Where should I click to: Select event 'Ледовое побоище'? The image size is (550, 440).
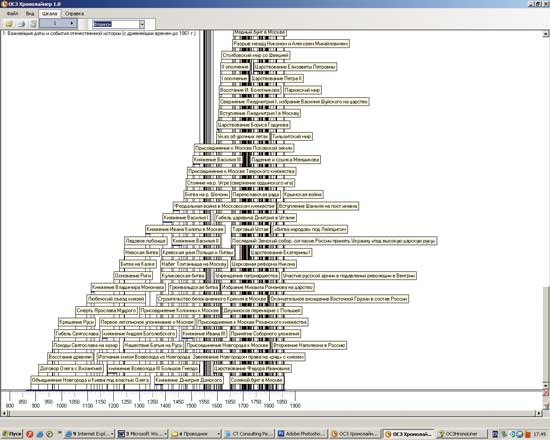tap(146, 240)
